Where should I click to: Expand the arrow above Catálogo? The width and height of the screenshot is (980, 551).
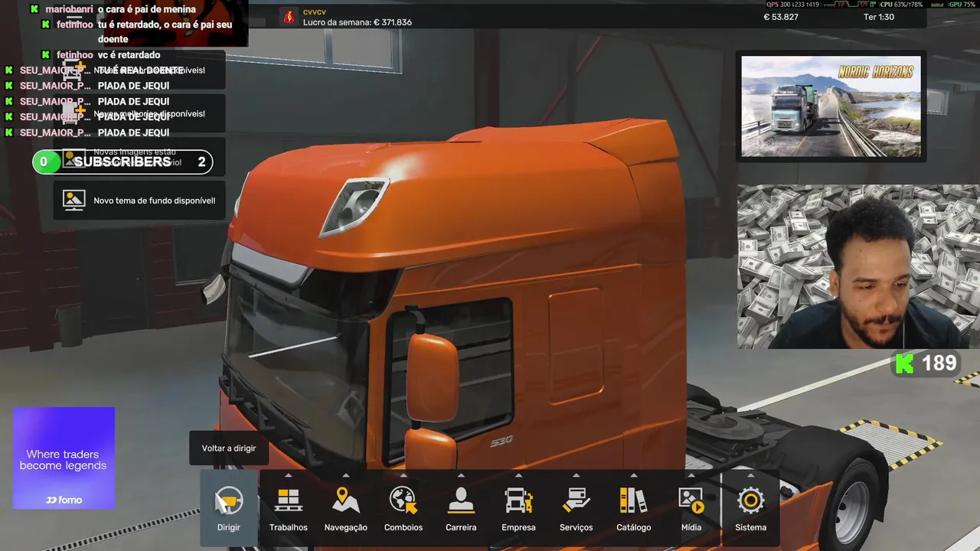click(x=633, y=475)
